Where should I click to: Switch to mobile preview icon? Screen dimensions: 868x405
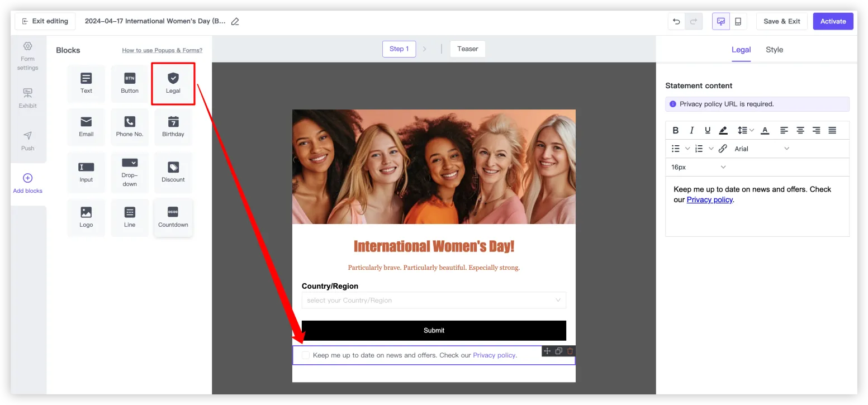[738, 22]
